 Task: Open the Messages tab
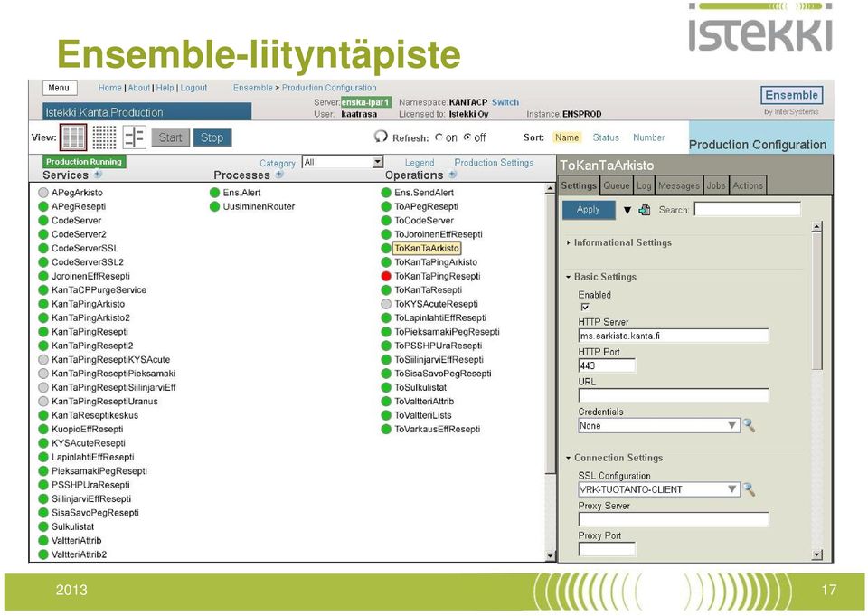[679, 185]
